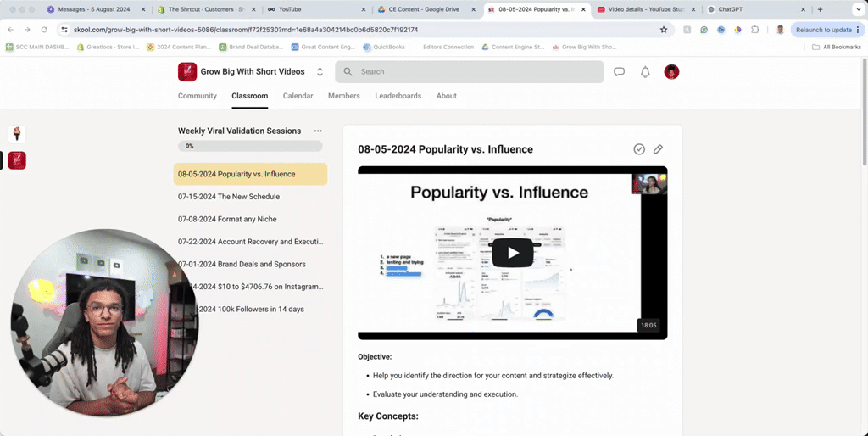Open Editors Connection bookmark
868x436 pixels.
click(x=448, y=48)
